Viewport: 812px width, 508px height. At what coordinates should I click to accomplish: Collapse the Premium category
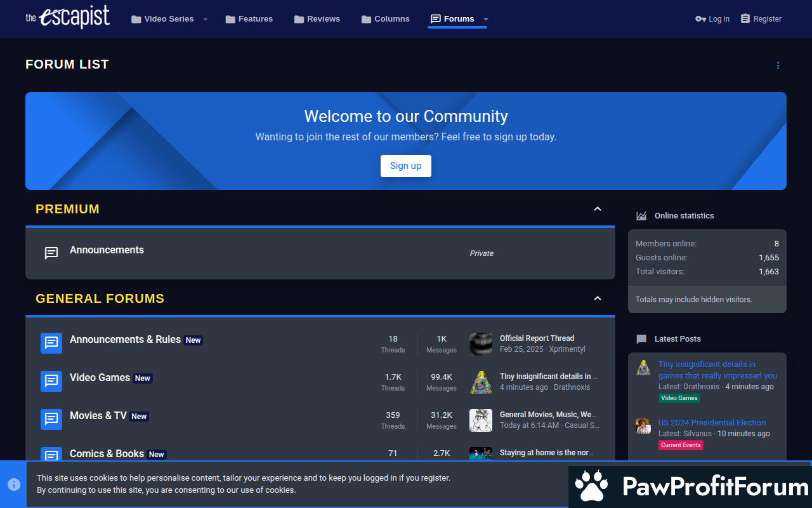pyautogui.click(x=597, y=209)
